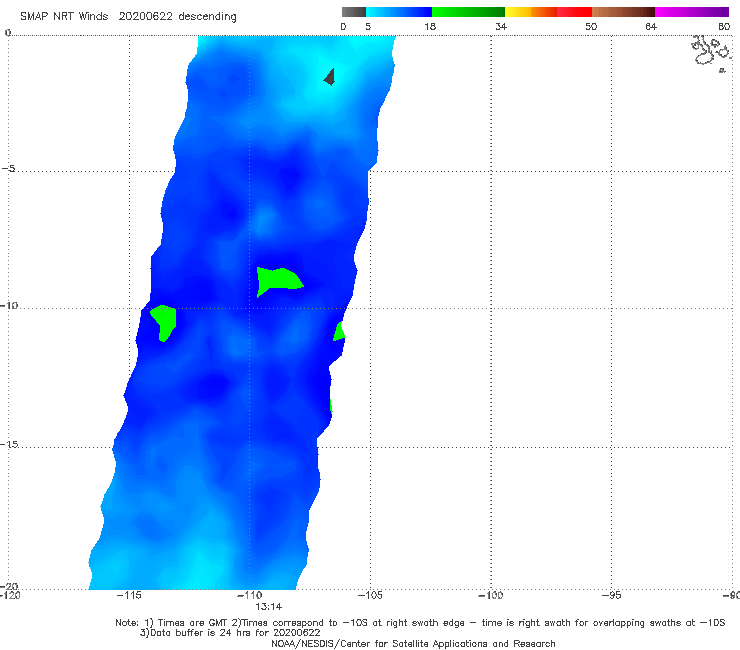Click the color bar label '5'

click(x=368, y=27)
